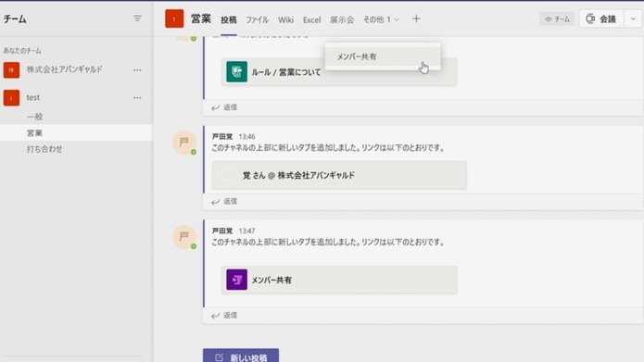The width and height of the screenshot is (644, 362).
Task: Open the ルール / 営業について Forms icon
Action: coord(236,72)
